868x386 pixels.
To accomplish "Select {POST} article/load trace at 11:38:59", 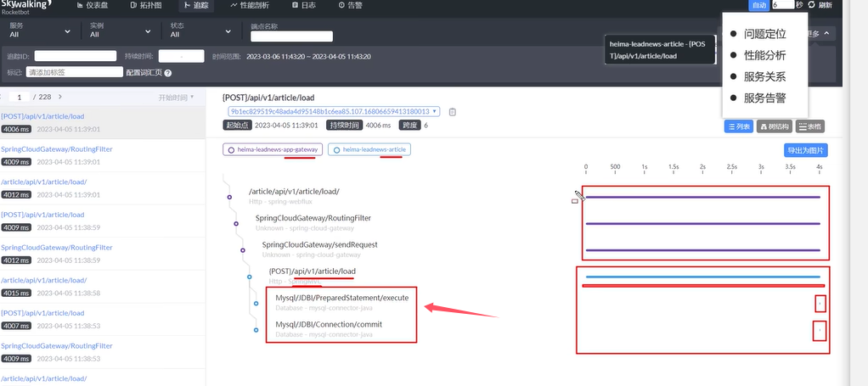I will pos(103,221).
